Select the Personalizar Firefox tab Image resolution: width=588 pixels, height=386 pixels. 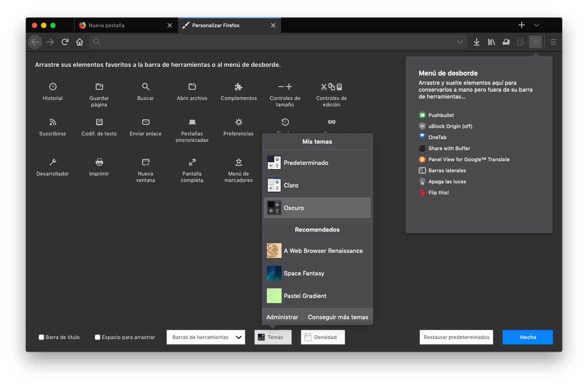(x=230, y=25)
